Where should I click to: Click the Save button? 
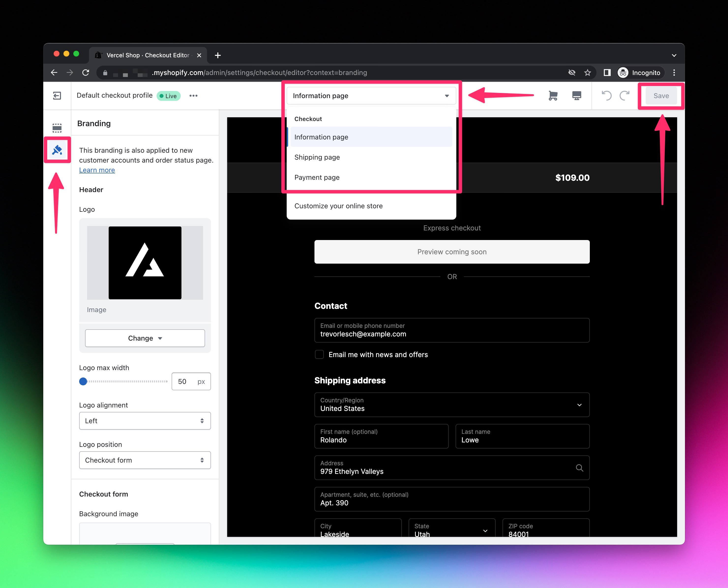(x=661, y=96)
